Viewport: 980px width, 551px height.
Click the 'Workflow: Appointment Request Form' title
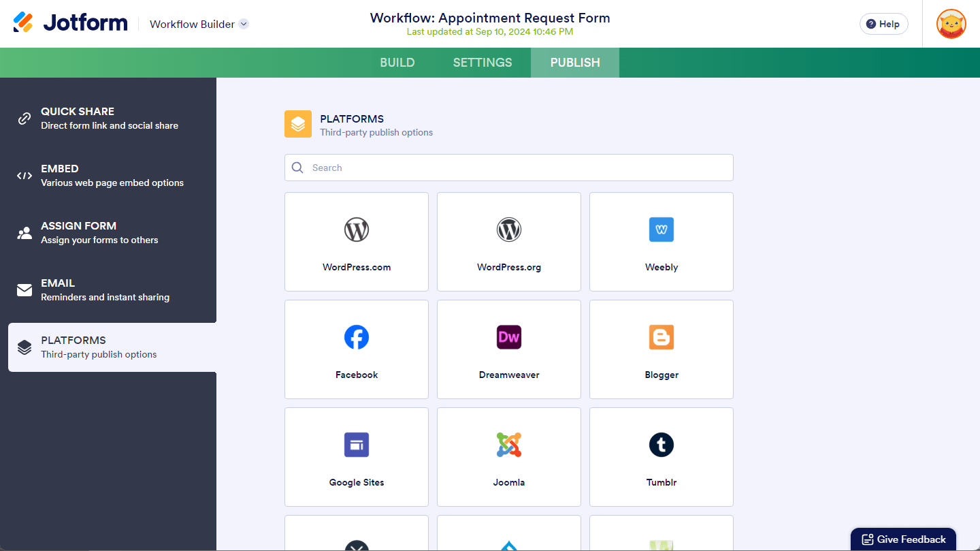[490, 18]
